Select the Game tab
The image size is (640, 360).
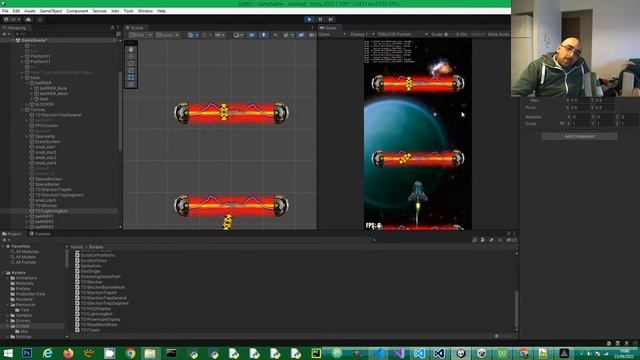click(328, 28)
